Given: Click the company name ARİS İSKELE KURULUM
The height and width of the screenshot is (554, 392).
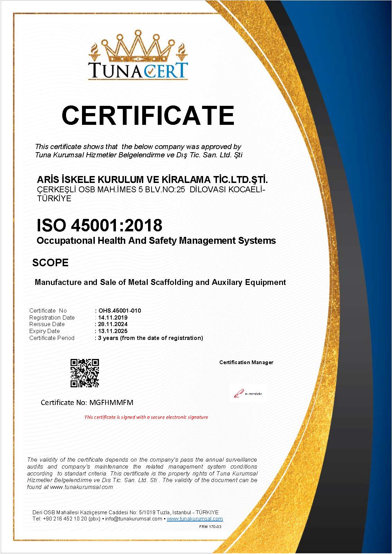Looking at the screenshot, I should coord(152,179).
